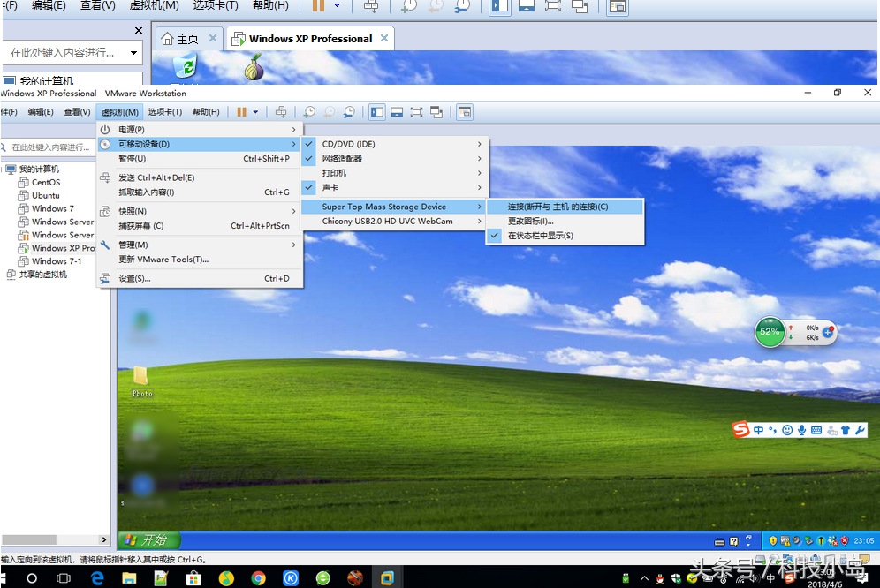Click the Sogou emoji smiley icon

(x=787, y=430)
